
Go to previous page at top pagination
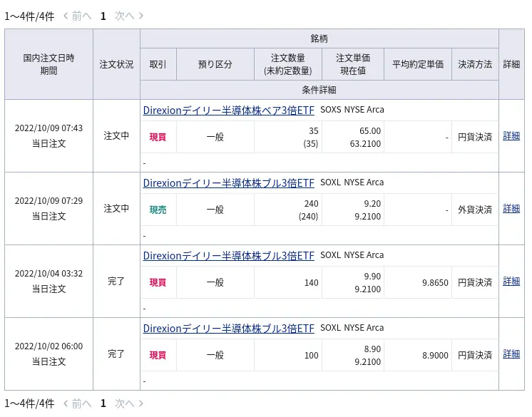click(78, 16)
